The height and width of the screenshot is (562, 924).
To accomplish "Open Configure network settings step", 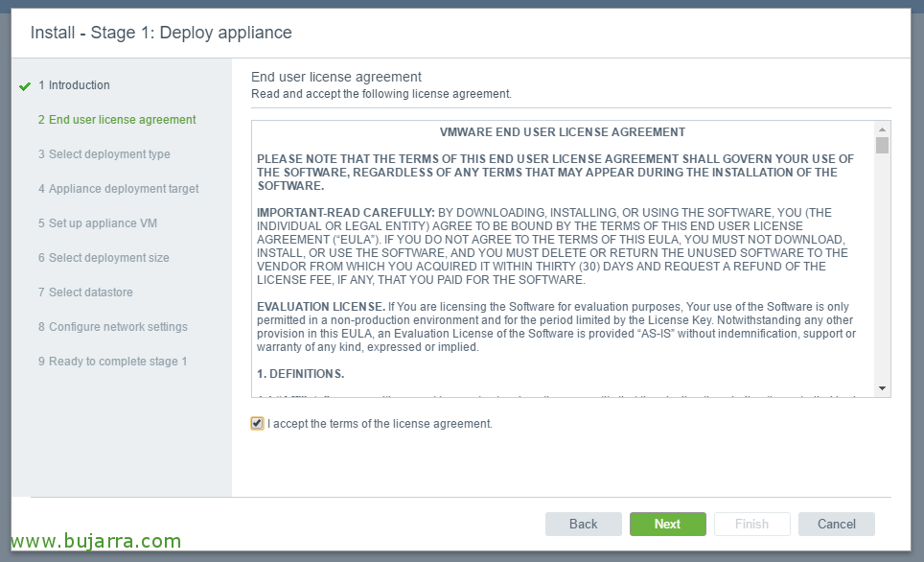I will (x=113, y=327).
